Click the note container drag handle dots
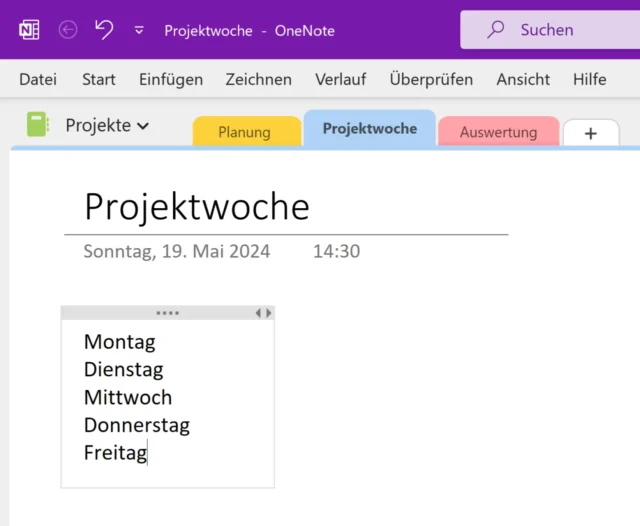The height and width of the screenshot is (526, 640). 167,313
